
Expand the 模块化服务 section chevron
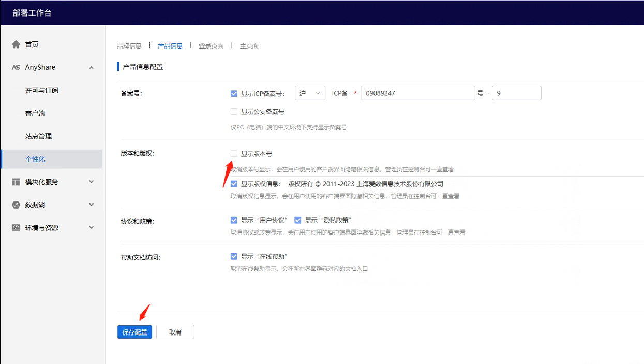[x=92, y=182]
